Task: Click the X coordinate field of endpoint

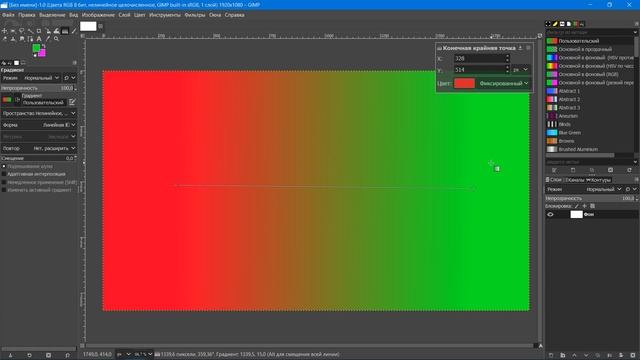Action: coord(482,58)
